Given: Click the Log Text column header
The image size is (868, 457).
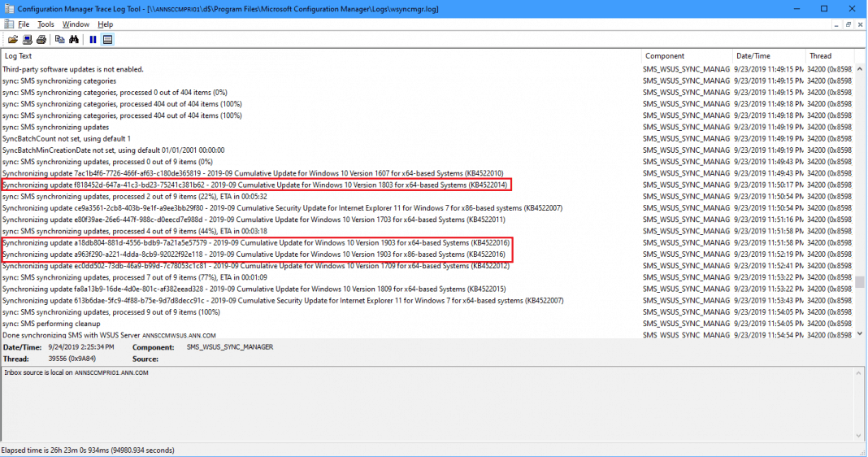Looking at the screenshot, I should (x=321, y=56).
